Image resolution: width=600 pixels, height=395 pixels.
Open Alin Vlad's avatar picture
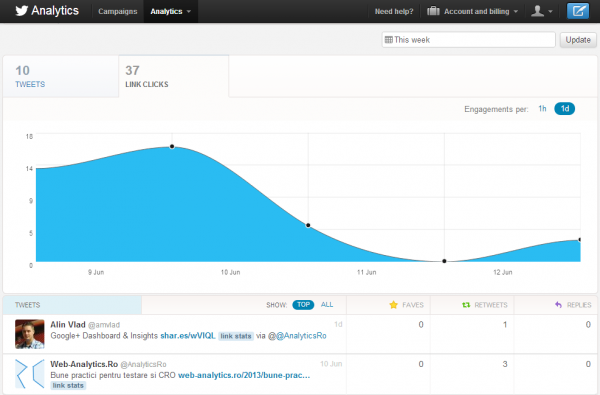[29, 334]
